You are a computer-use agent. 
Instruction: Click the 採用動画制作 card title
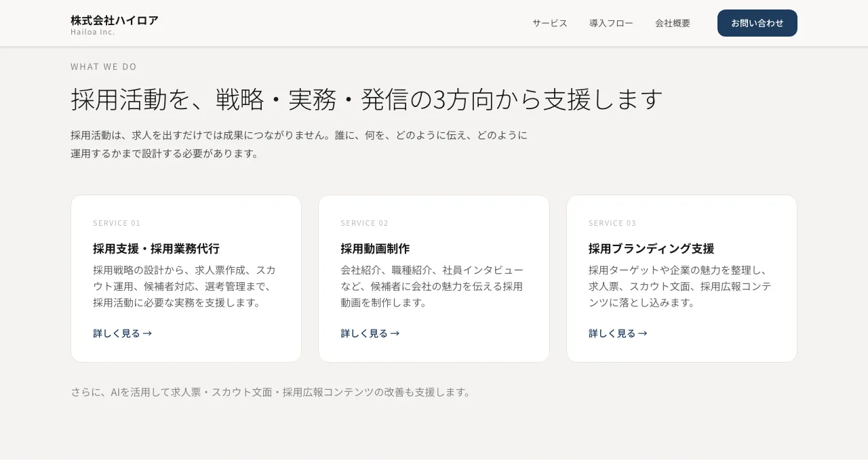(375, 248)
